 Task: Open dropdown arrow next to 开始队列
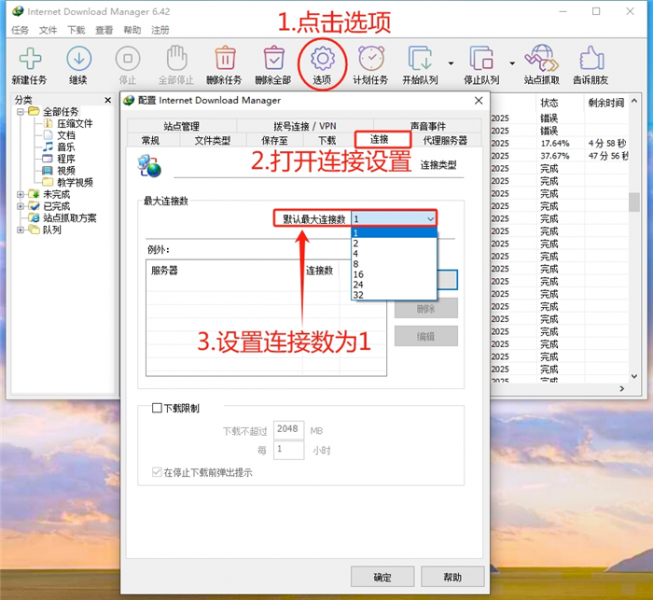(x=451, y=63)
